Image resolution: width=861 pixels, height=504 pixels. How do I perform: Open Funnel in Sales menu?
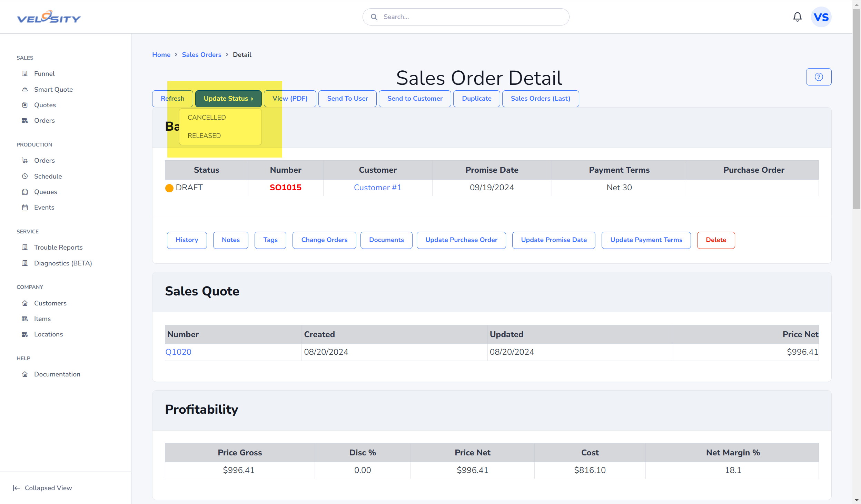[44, 73]
